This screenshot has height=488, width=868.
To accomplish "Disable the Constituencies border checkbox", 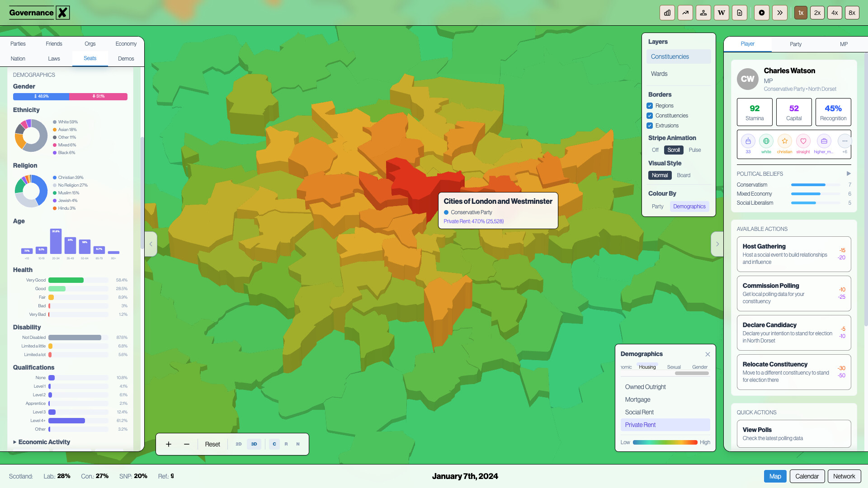I will [x=650, y=116].
